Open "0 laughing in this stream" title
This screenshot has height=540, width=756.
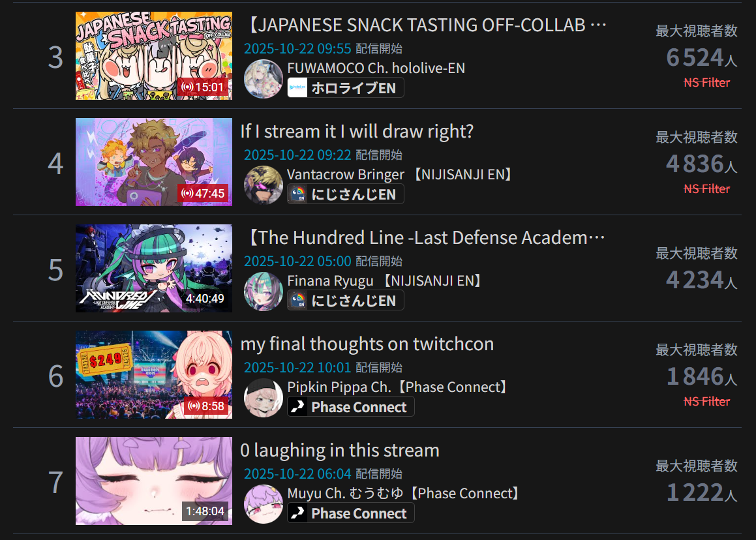click(340, 450)
